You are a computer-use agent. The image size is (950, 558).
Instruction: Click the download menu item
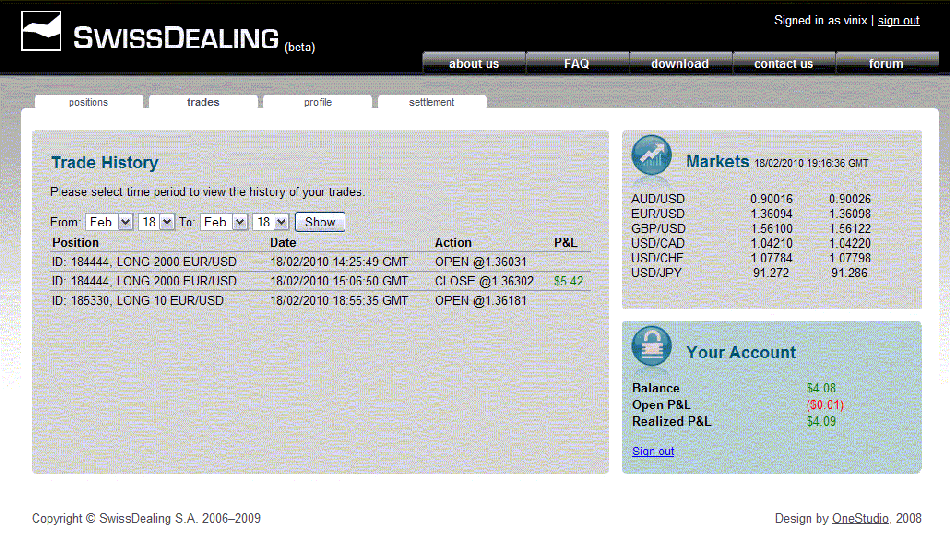coord(680,64)
